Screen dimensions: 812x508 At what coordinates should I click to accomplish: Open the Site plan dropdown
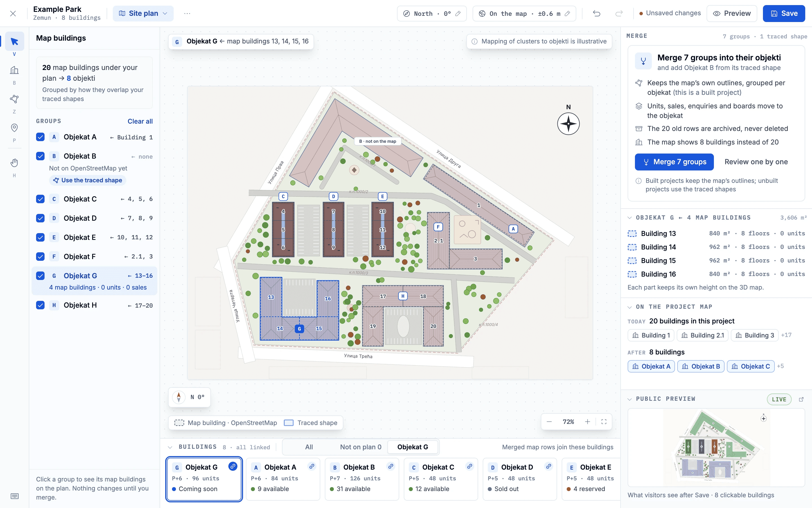pyautogui.click(x=143, y=14)
